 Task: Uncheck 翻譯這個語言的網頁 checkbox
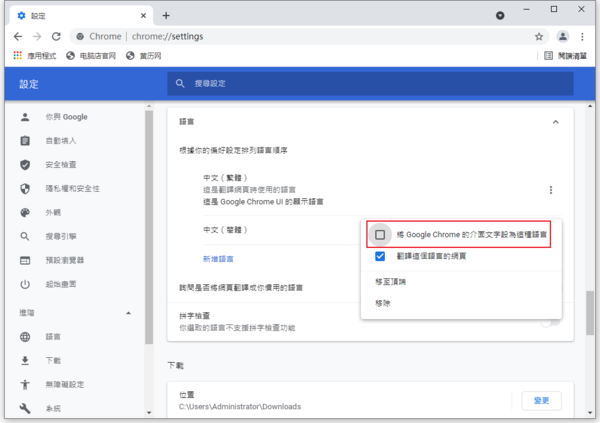click(380, 256)
